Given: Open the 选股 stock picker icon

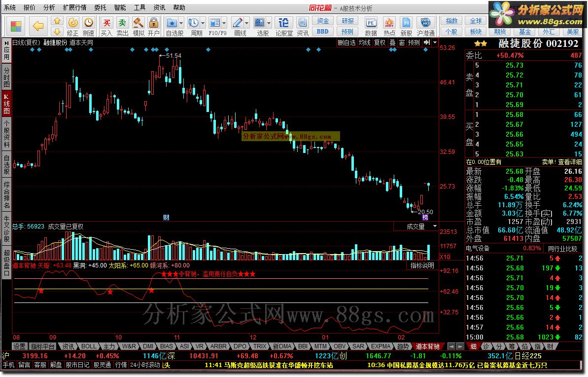Looking at the screenshot, I should 260,23.
